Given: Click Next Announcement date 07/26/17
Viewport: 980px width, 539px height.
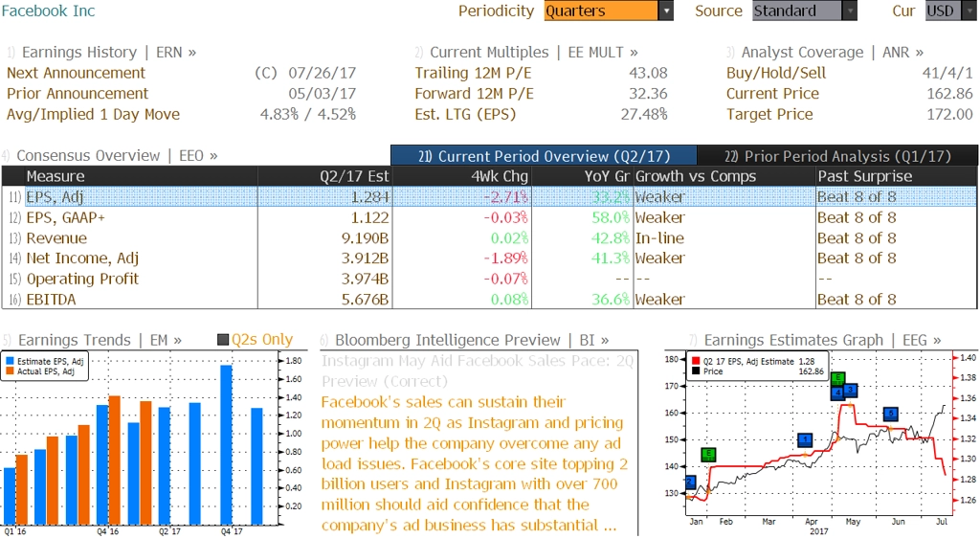Looking at the screenshot, I should point(322,73).
